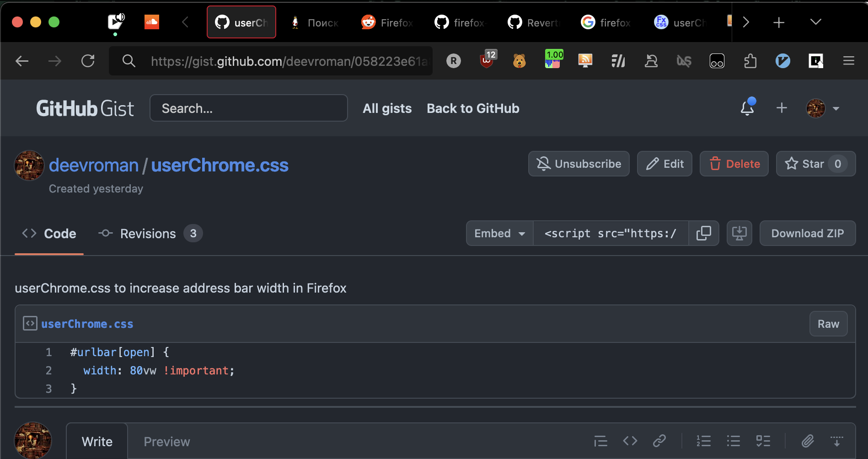Select the Preview comment tab
868x459 pixels.
(167, 442)
